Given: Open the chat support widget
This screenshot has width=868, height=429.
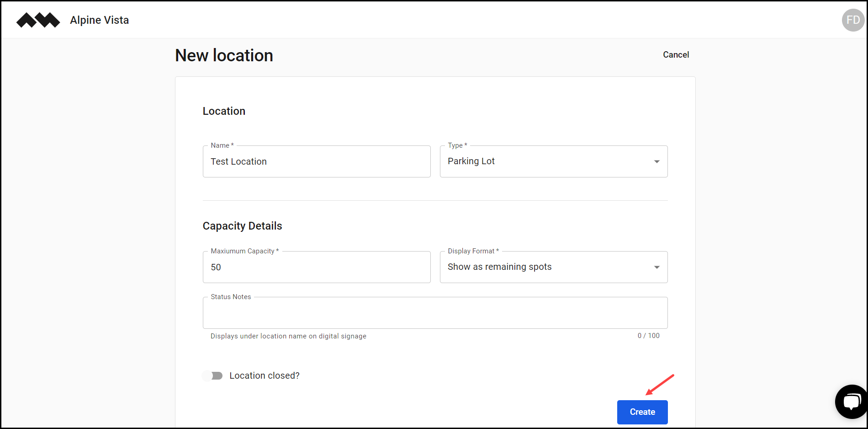Looking at the screenshot, I should click(851, 402).
